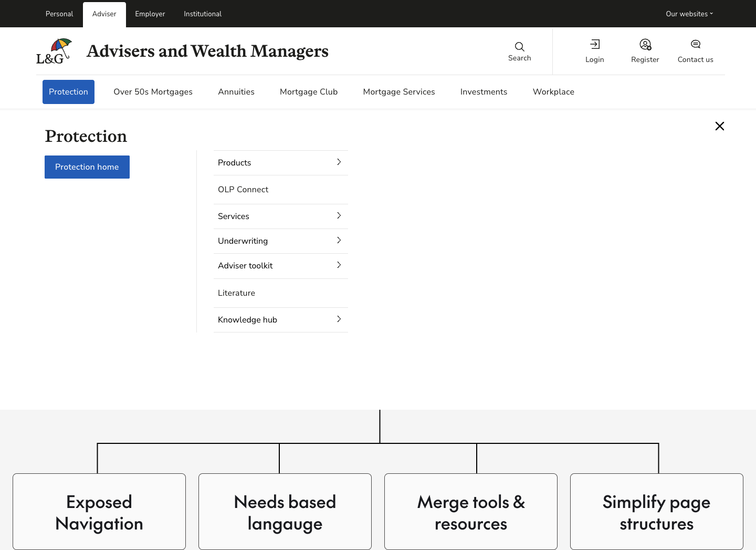Open the Investments menu
Image resolution: width=756 pixels, height=550 pixels.
484,92
